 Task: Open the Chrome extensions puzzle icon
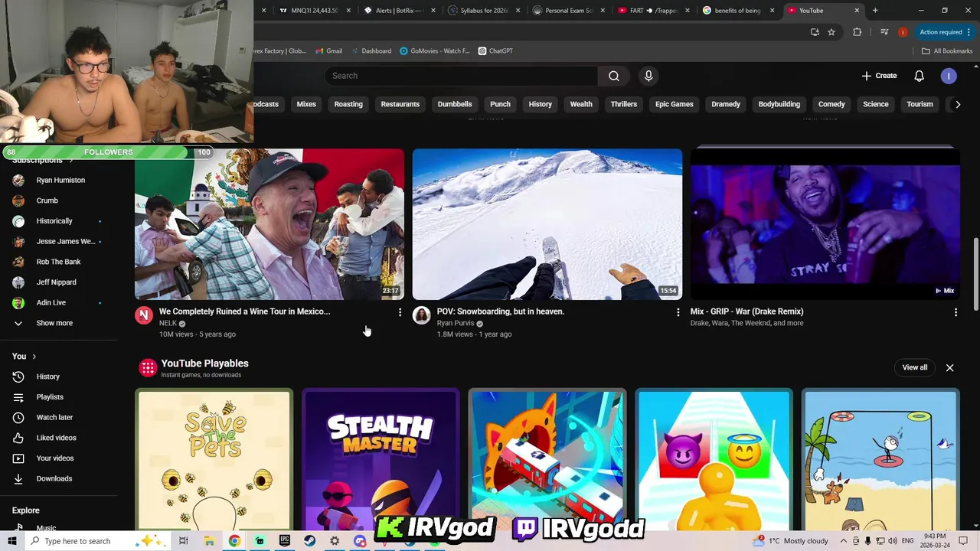click(x=857, y=32)
